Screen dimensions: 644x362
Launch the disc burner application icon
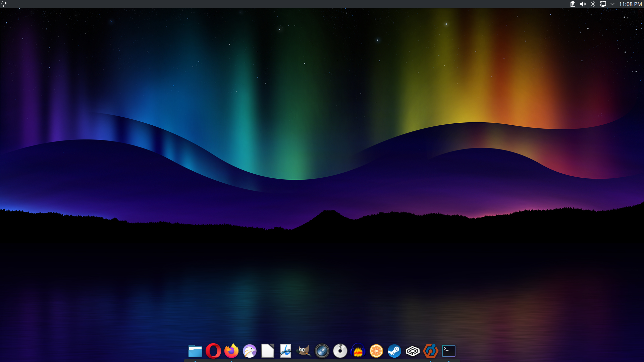point(340,351)
